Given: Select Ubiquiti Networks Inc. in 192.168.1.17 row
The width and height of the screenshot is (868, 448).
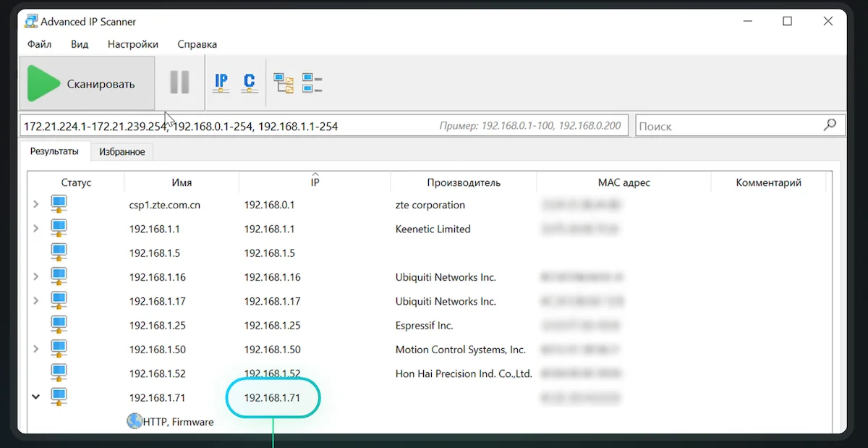Looking at the screenshot, I should click(446, 301).
